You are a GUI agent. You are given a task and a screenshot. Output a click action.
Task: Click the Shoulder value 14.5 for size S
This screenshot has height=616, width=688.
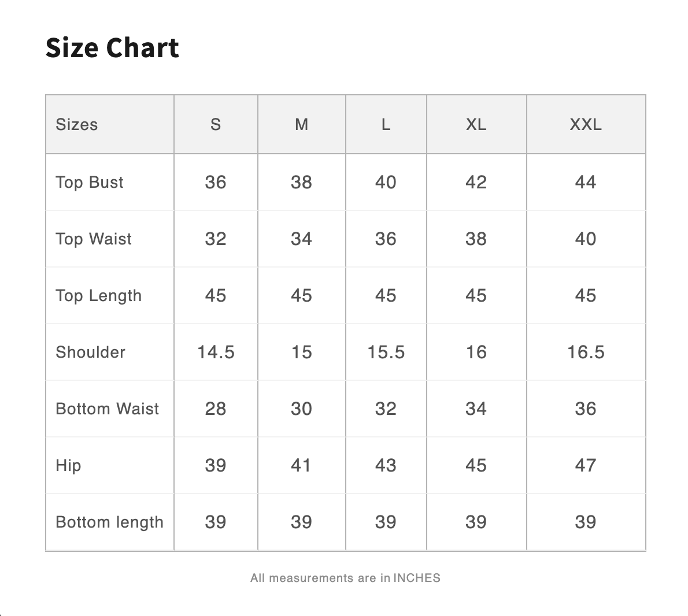(216, 352)
